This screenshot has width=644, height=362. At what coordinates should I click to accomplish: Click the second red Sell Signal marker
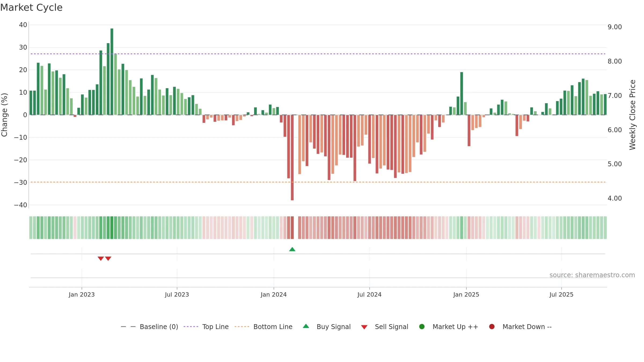click(x=108, y=258)
